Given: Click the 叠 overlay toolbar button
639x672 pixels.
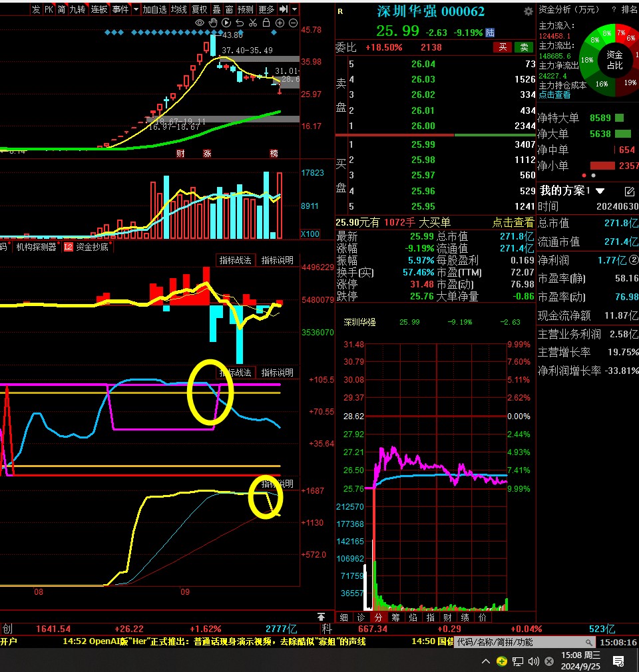Looking at the screenshot, I should coord(216,9).
